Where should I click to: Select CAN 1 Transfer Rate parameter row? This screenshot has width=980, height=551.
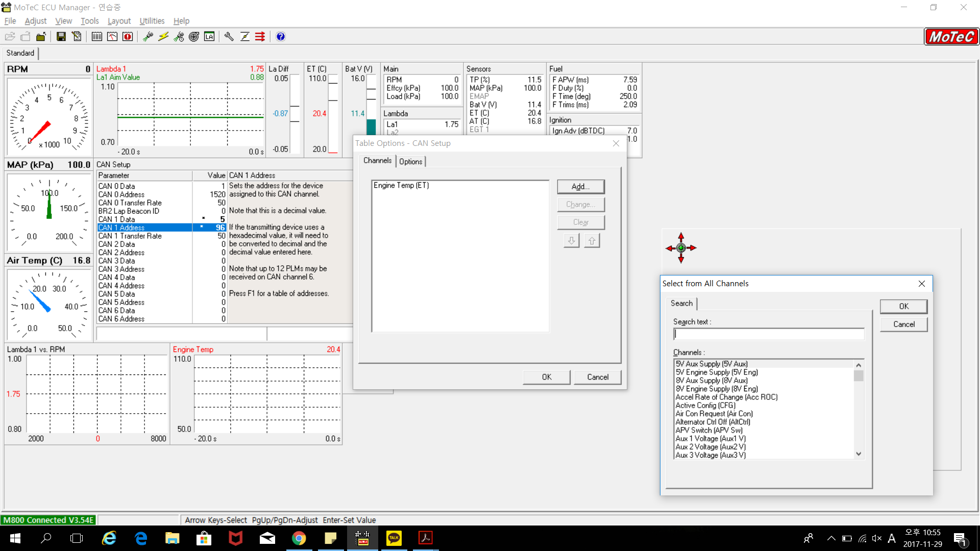click(162, 236)
